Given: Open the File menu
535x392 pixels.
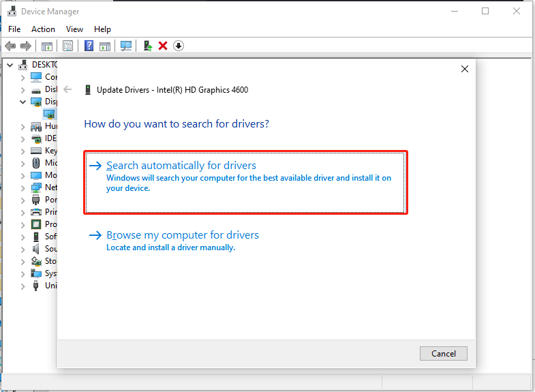Looking at the screenshot, I should click(x=14, y=29).
